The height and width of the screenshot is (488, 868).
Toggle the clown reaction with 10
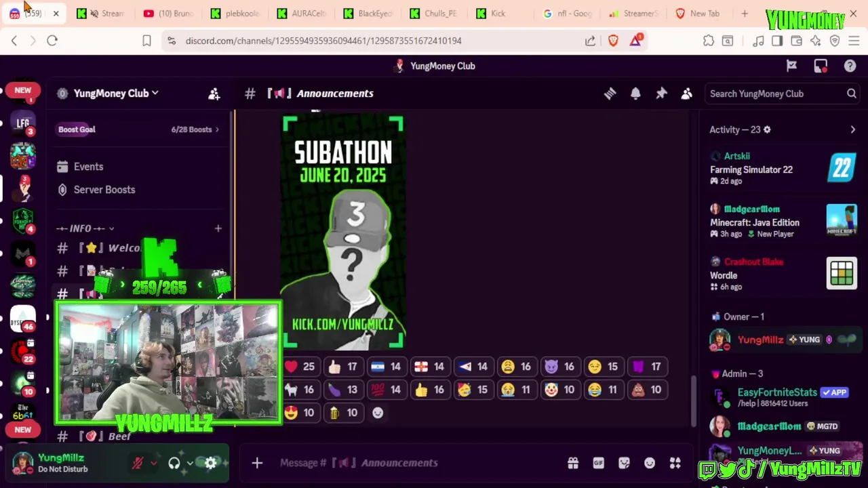[560, 390]
